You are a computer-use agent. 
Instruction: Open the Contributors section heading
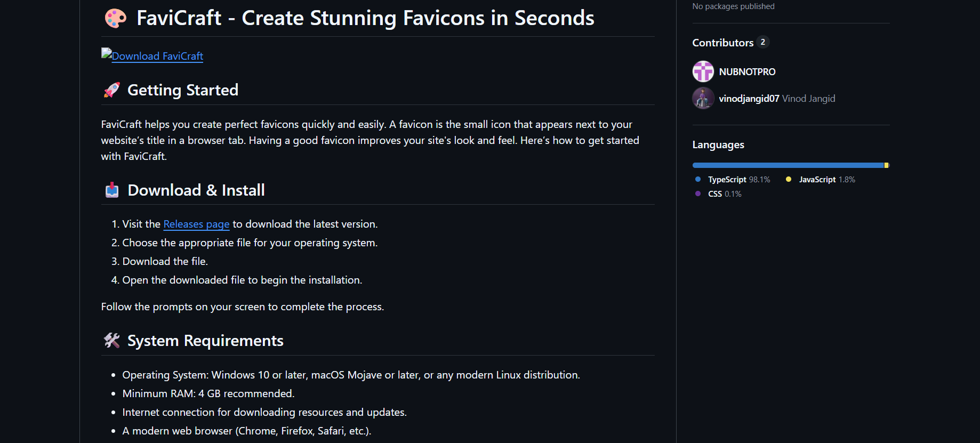tap(723, 43)
